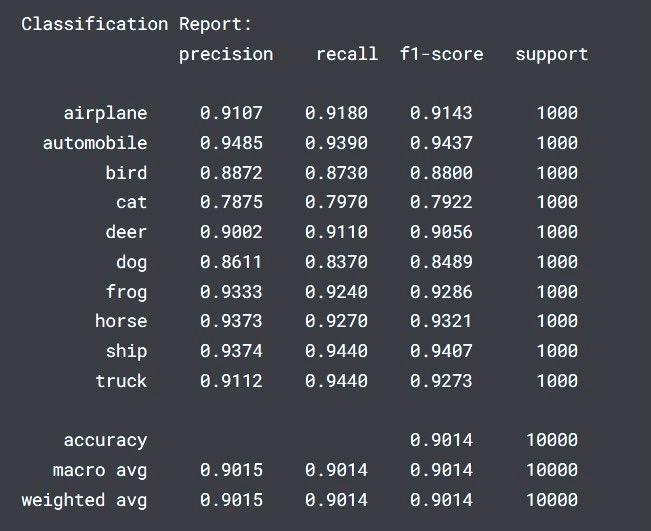This screenshot has width=651, height=531.
Task: Click the 'deer' class label
Action: point(126,232)
